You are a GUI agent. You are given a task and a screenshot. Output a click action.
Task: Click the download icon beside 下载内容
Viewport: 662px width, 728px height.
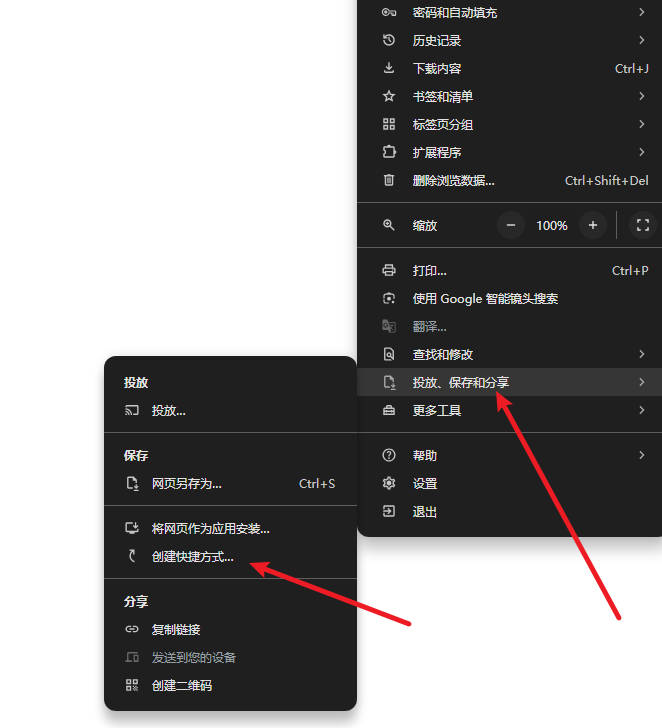[x=389, y=68]
